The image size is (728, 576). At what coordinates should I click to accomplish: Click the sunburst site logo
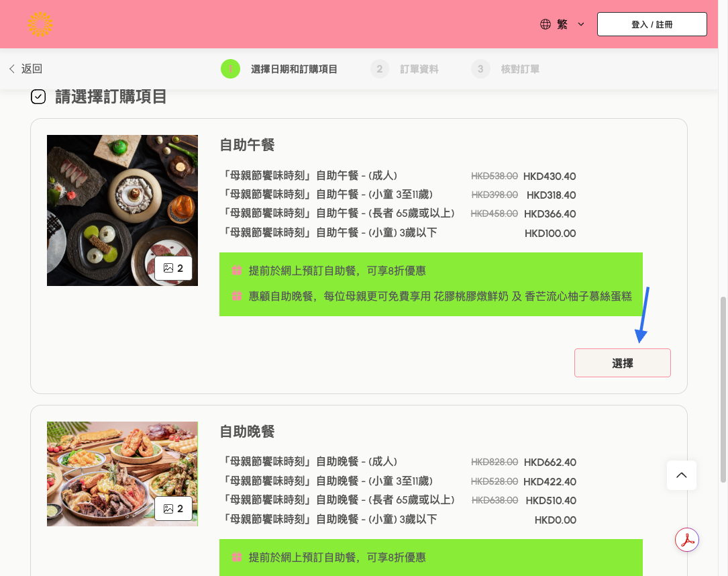[x=40, y=24]
